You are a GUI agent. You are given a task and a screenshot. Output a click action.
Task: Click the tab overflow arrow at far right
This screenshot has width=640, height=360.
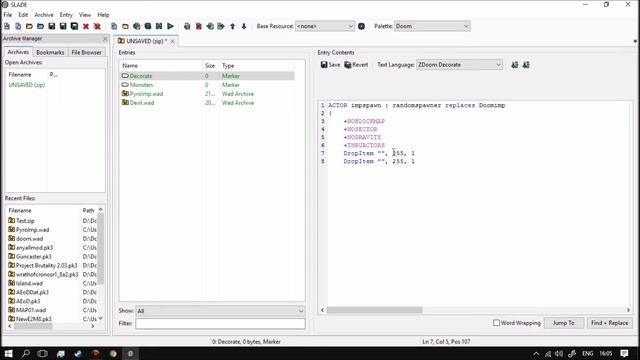coord(635,41)
